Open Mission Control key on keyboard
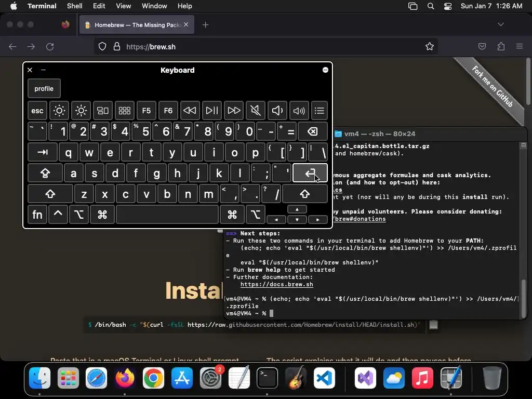Viewport: 532px width, 399px height. point(102,111)
